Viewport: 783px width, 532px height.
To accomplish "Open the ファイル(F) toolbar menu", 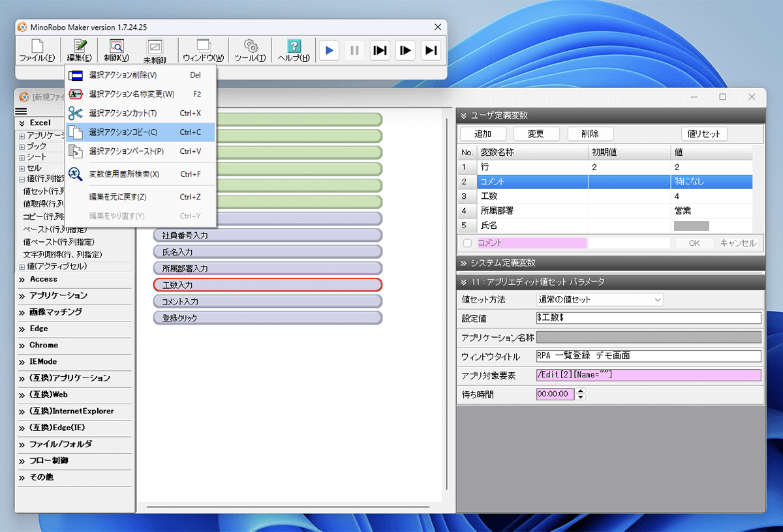I will (37, 50).
